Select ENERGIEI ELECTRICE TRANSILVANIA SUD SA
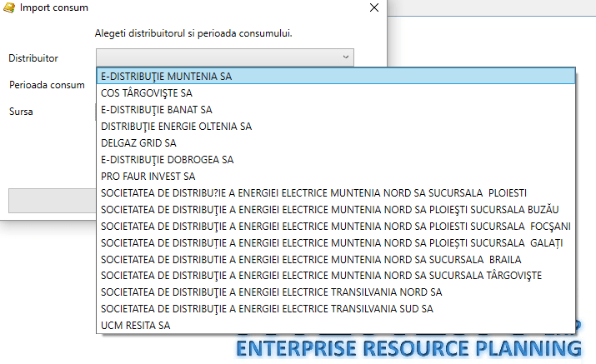The width and height of the screenshot is (596, 364). click(x=336, y=308)
